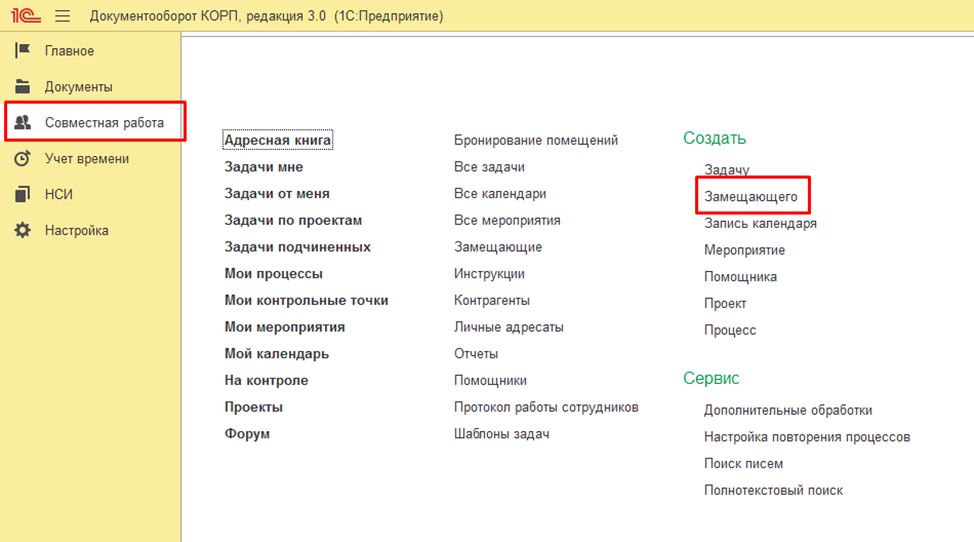This screenshot has width=974, height=542.
Task: Open Контрагенты
Action: coord(492,300)
